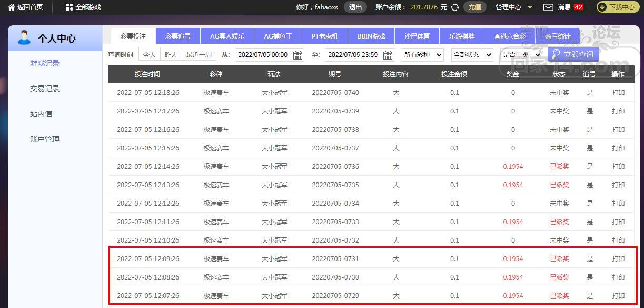Open the 香港六合彩 tab
Image resolution: width=644 pixels, height=308 pixels.
click(x=510, y=36)
